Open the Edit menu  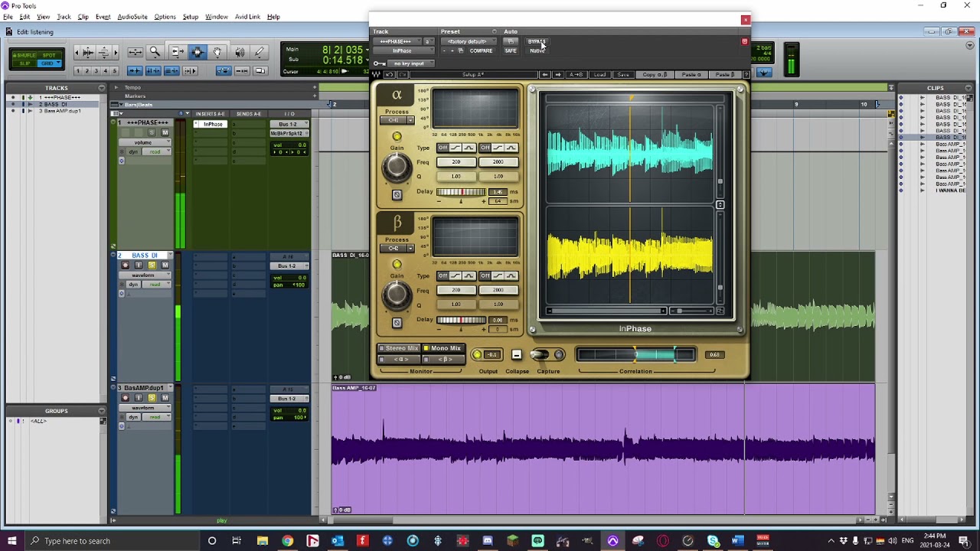[24, 17]
